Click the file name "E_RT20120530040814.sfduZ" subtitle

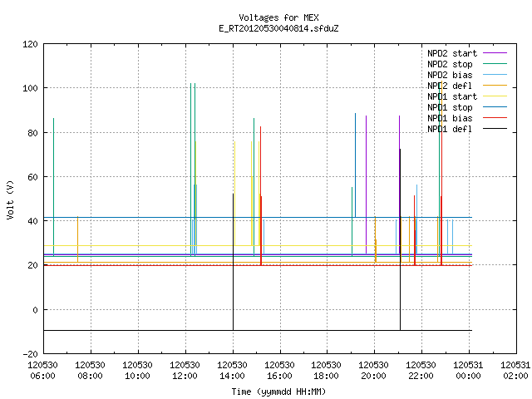tap(279, 28)
